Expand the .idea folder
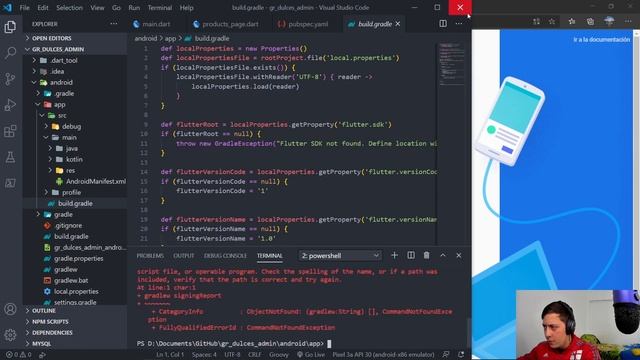640x360 pixels. click(x=75, y=71)
